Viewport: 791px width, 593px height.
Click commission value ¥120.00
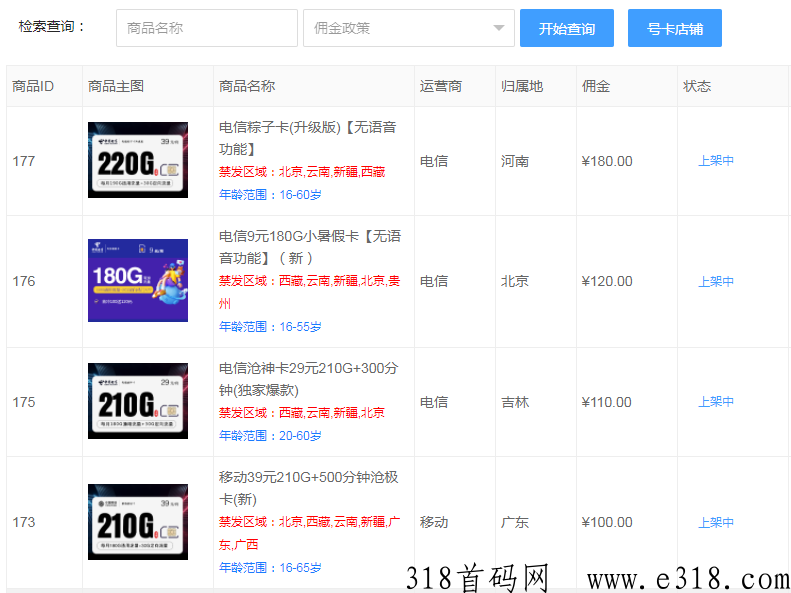click(607, 281)
